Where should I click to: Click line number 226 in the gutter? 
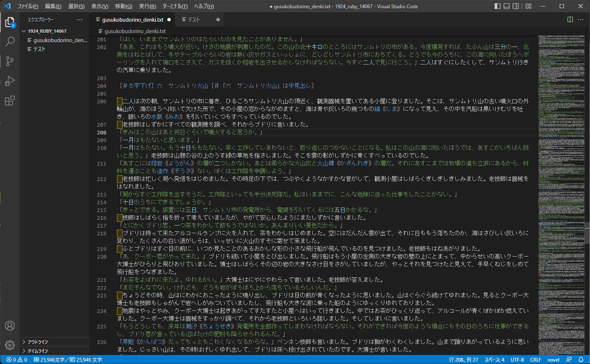(x=101, y=342)
